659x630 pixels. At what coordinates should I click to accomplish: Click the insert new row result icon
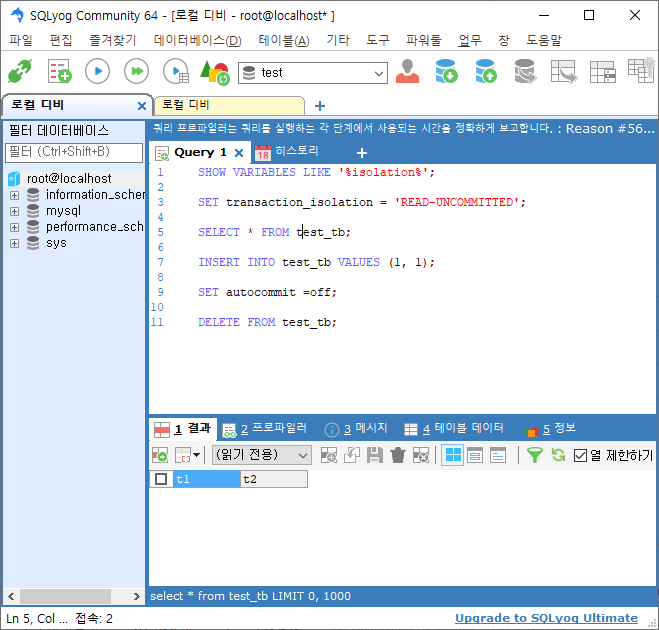coord(160,455)
